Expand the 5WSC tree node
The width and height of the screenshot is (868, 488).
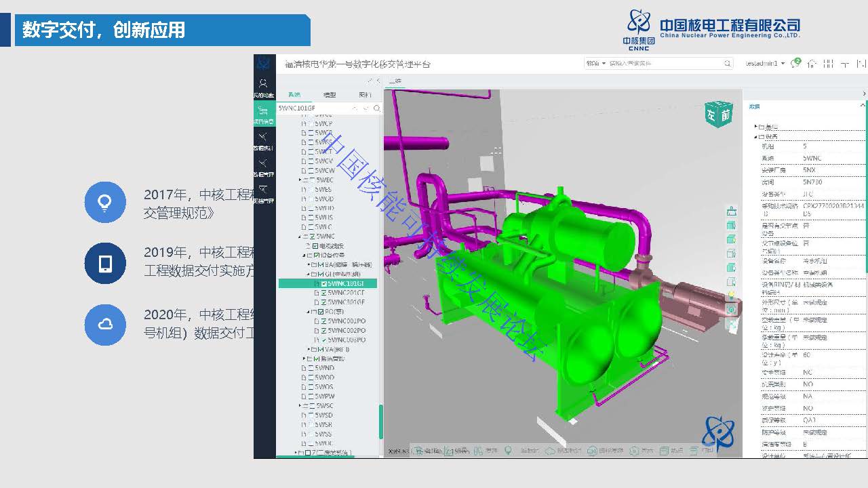(300, 406)
